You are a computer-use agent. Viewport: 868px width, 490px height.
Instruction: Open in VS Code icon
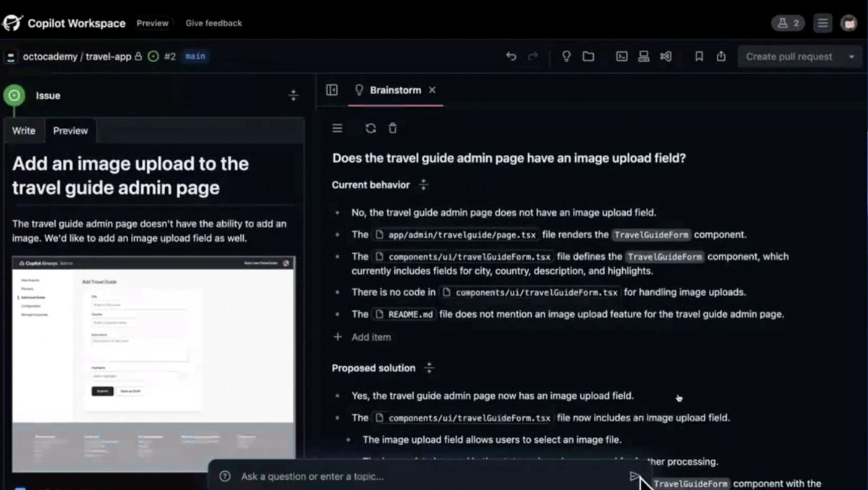click(665, 56)
